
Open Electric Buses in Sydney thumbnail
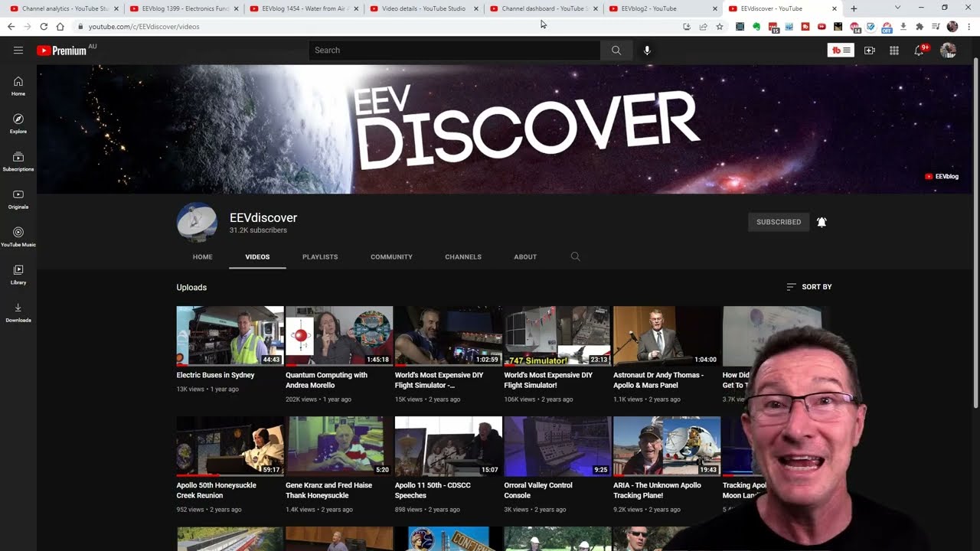pyautogui.click(x=230, y=336)
